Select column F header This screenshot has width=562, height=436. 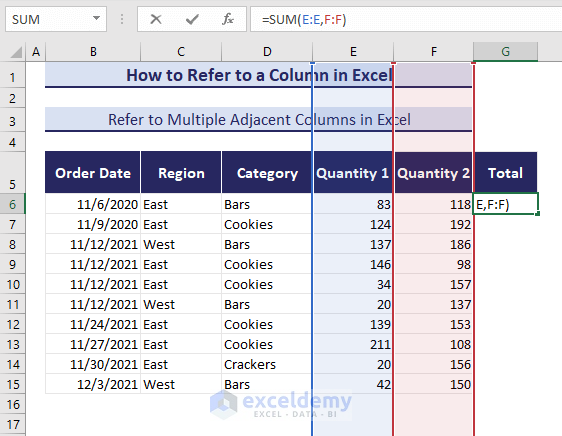(434, 52)
